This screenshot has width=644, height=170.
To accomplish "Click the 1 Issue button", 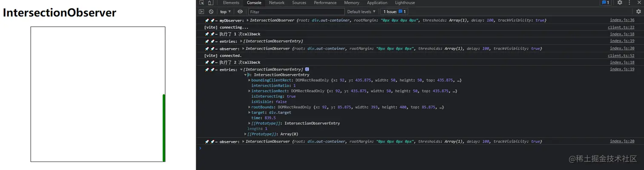I will point(395,12).
